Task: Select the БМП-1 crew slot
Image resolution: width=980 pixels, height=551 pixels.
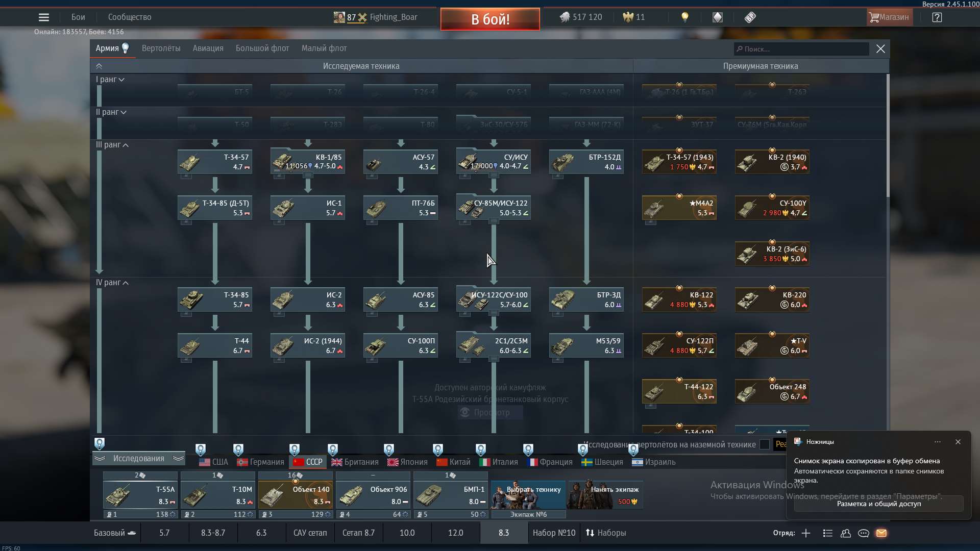Action: point(451,495)
